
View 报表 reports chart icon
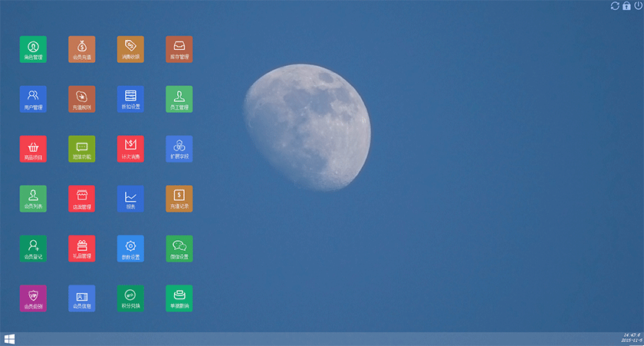click(x=130, y=199)
